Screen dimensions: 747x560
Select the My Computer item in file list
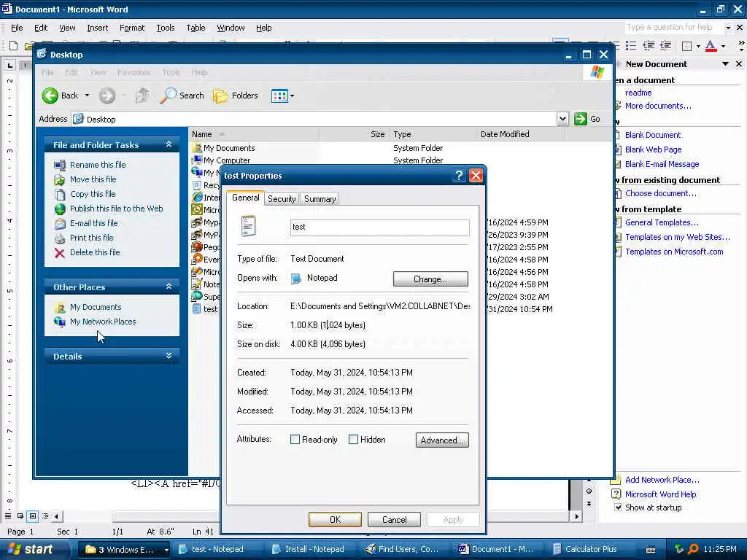tap(227, 160)
